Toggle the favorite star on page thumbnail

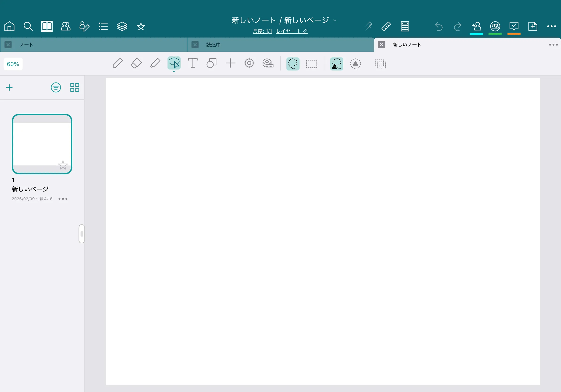[63, 165]
